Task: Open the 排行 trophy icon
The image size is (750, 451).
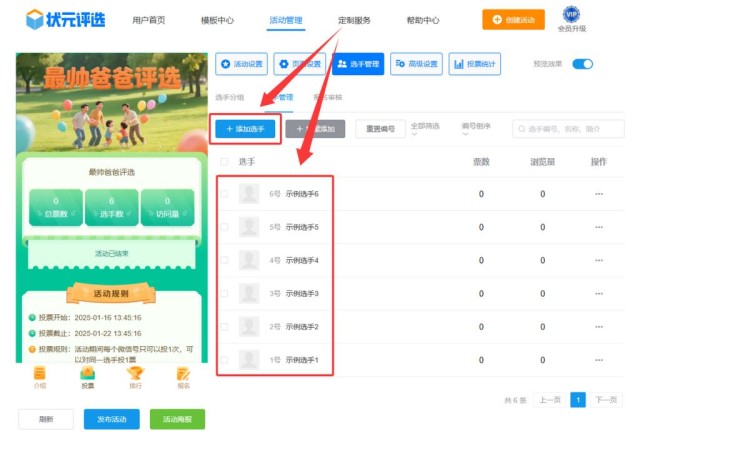Action: coord(135,375)
